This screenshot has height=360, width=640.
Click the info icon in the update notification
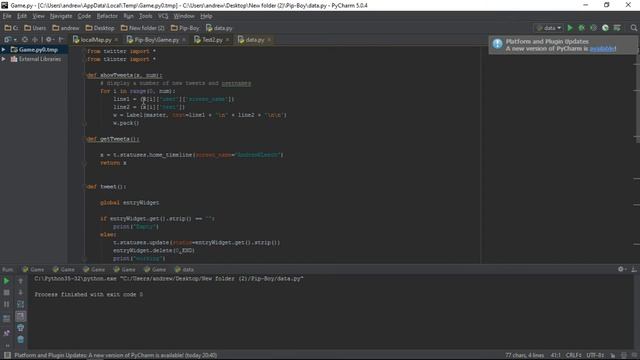click(497, 44)
